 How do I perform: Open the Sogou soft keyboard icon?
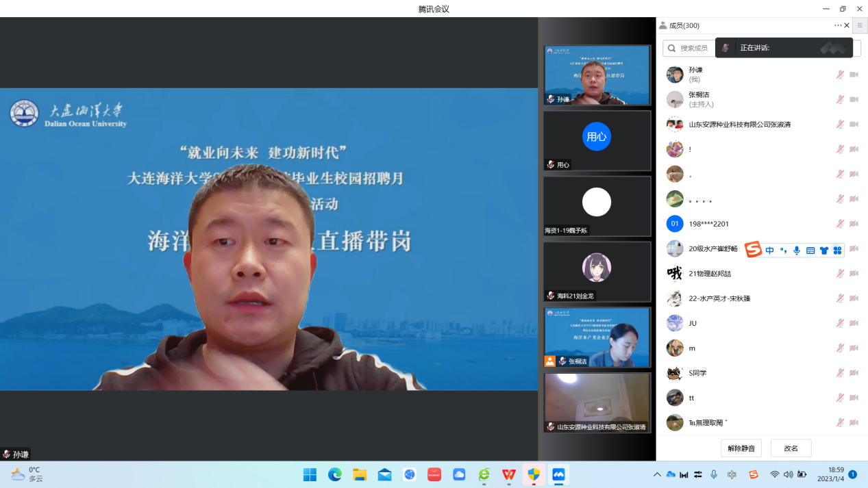810,251
